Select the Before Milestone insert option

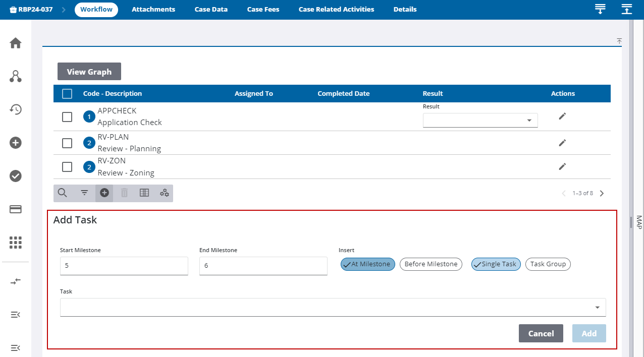(x=431, y=264)
